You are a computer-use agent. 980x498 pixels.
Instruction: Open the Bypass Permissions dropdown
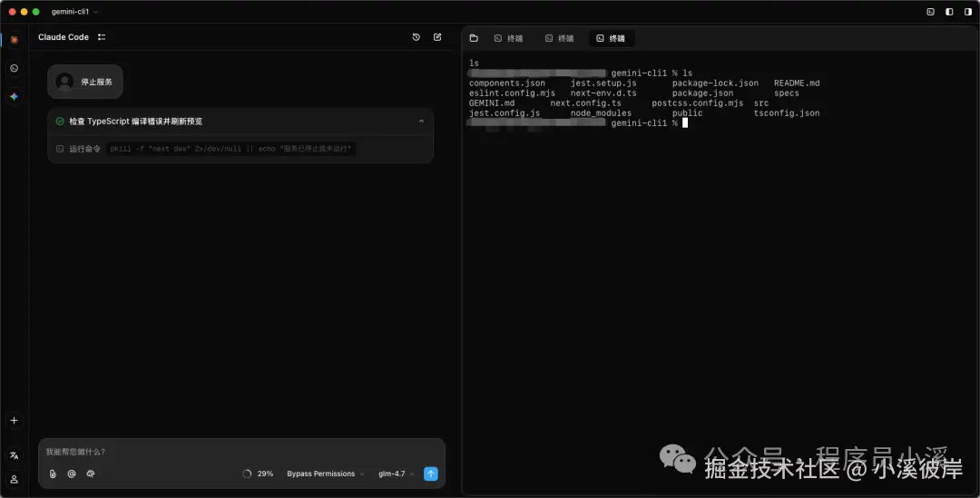[325, 474]
